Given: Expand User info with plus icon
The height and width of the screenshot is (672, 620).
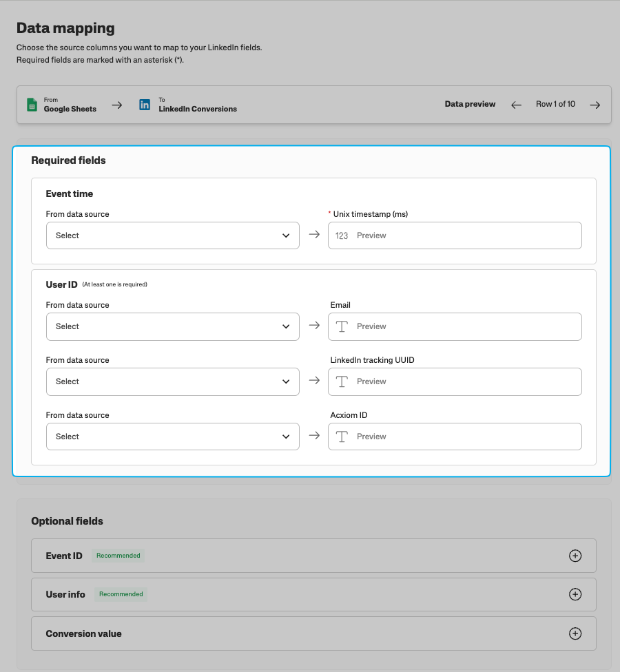Looking at the screenshot, I should (x=575, y=594).
